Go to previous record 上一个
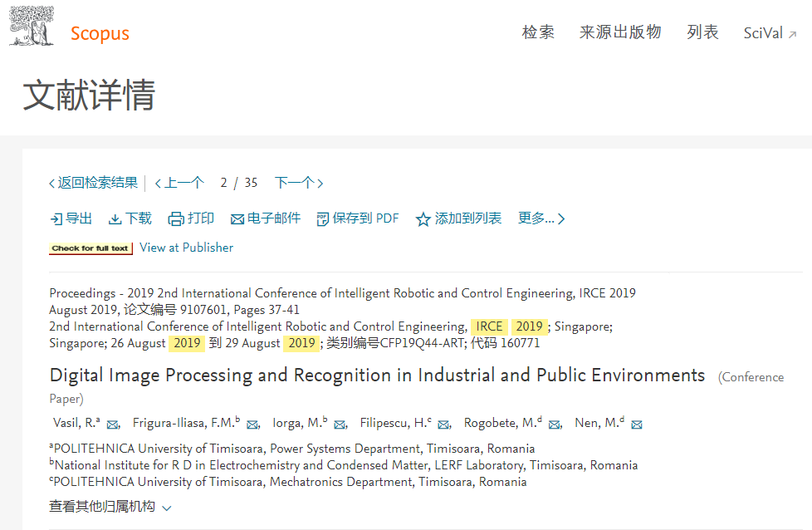Image resolution: width=812 pixels, height=530 pixels. [179, 183]
